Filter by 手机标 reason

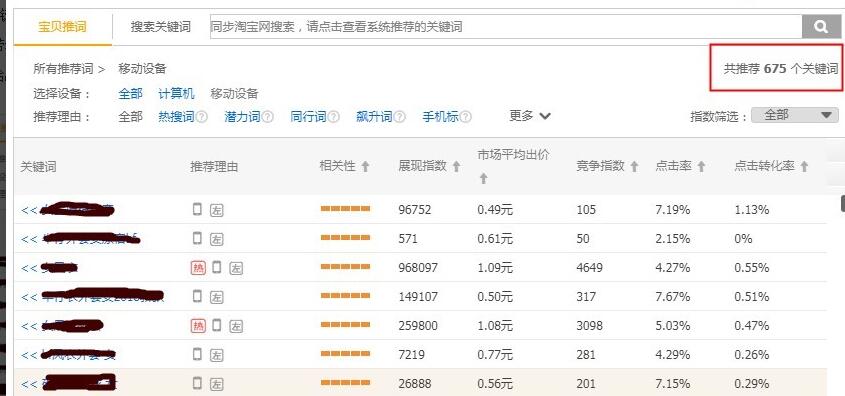coord(440,116)
